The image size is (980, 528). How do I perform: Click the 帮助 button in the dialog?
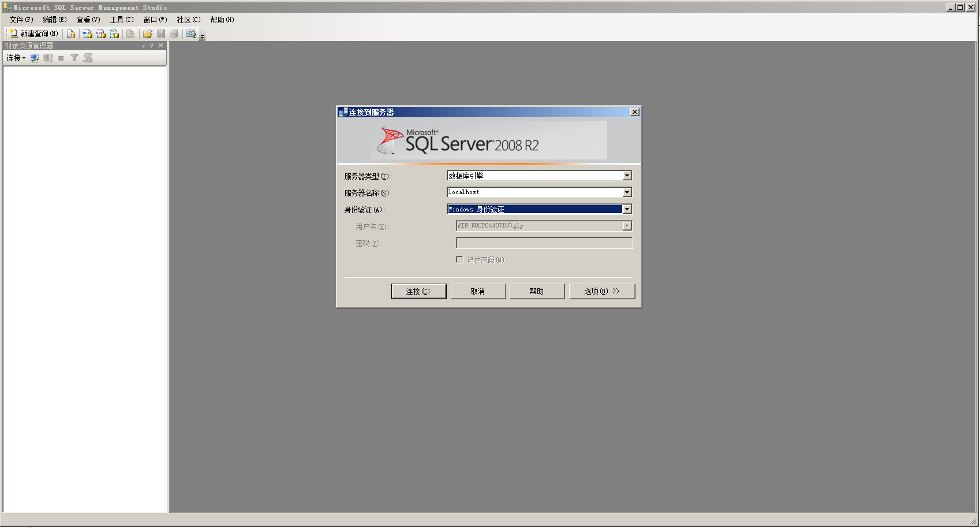tap(537, 291)
